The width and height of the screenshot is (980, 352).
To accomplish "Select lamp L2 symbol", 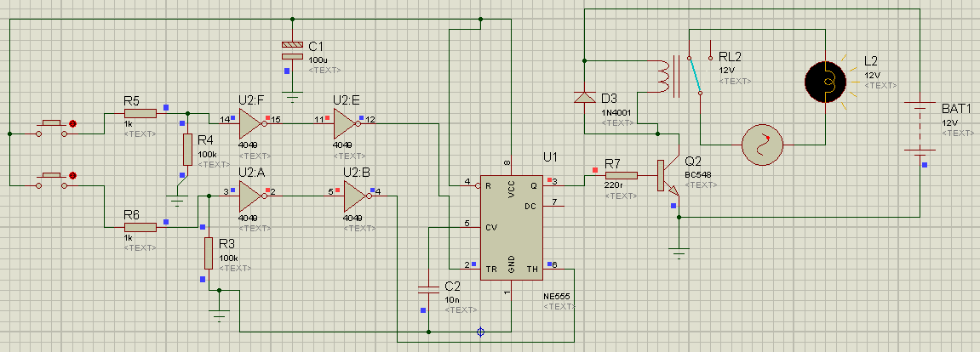I will pyautogui.click(x=825, y=82).
